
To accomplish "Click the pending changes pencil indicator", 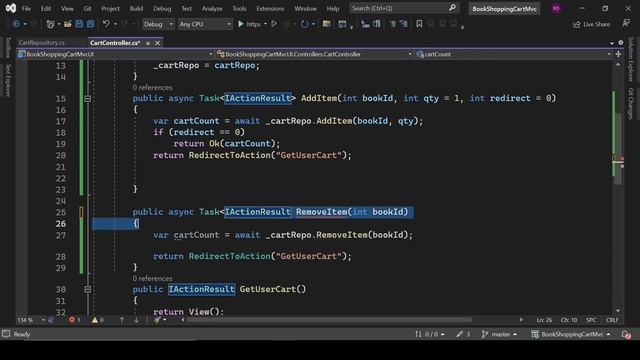I will [x=463, y=334].
